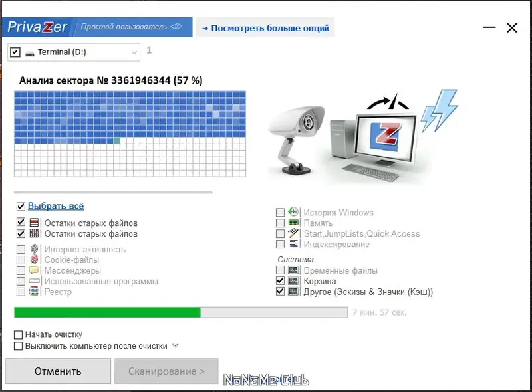Click the Выбрать всё link
This screenshot has height=392, width=532.
pyautogui.click(x=56, y=206)
